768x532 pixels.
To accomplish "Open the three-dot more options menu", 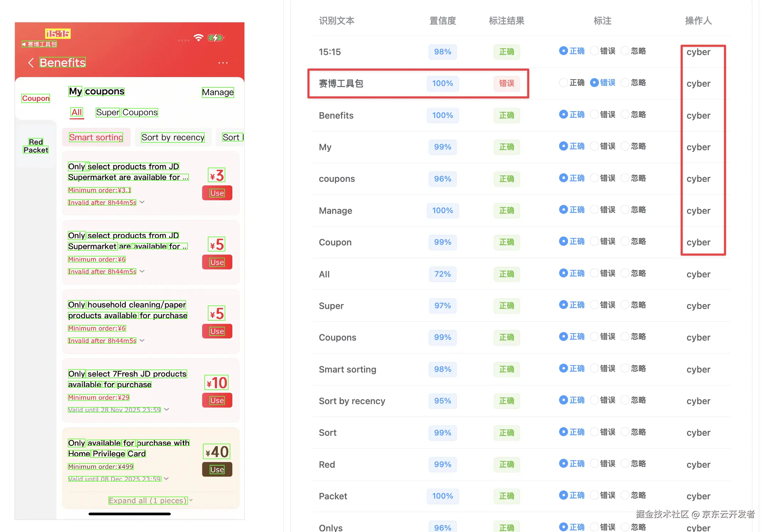I will (x=223, y=63).
